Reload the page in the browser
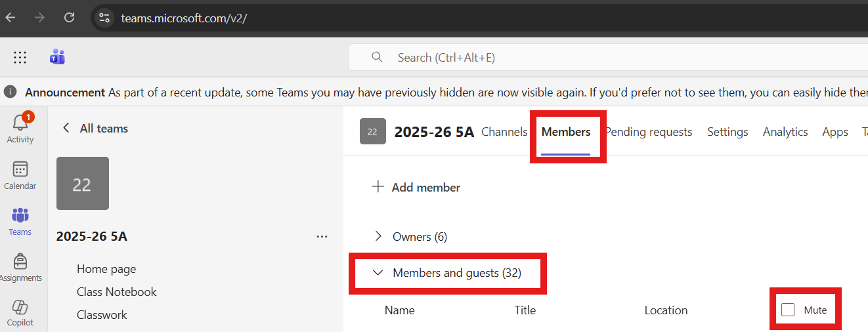The width and height of the screenshot is (868, 332). point(69,18)
